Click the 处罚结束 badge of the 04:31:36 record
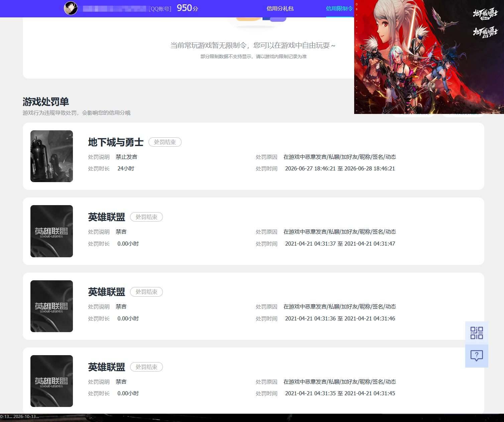The image size is (504, 422). pyautogui.click(x=146, y=292)
